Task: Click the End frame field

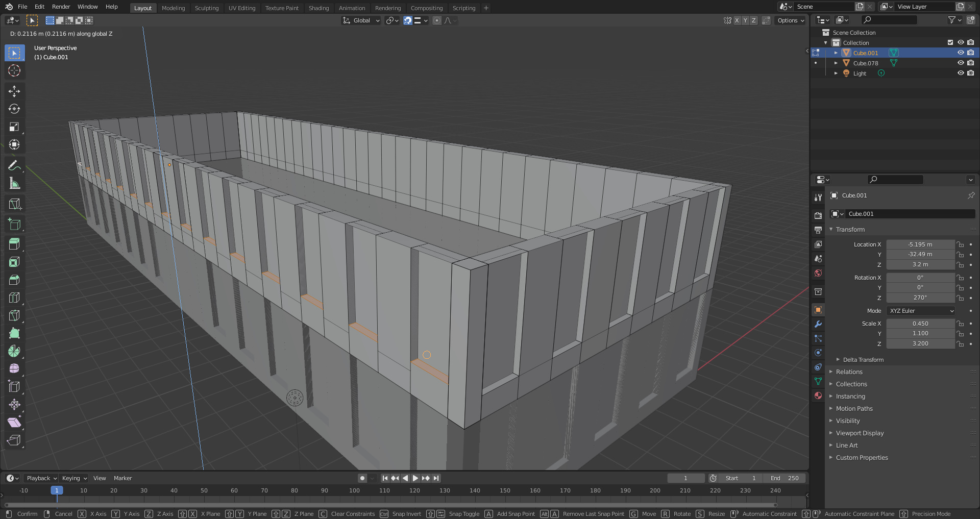Action: point(785,478)
